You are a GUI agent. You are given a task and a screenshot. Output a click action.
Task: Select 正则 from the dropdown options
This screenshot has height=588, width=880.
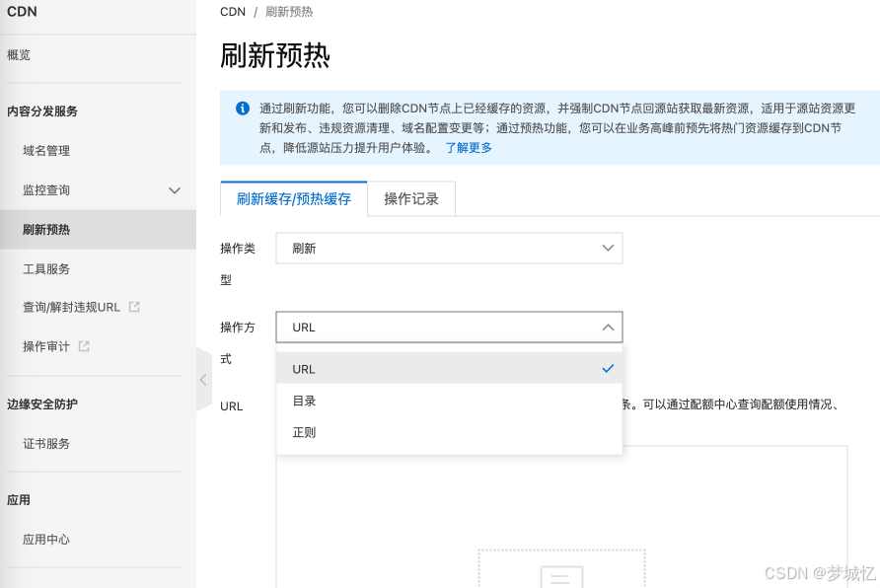[306, 431]
